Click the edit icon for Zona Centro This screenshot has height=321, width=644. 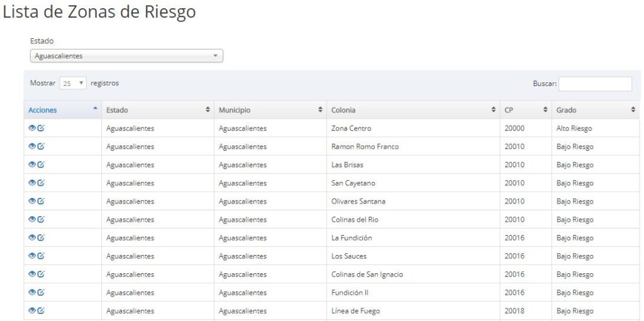(x=41, y=128)
